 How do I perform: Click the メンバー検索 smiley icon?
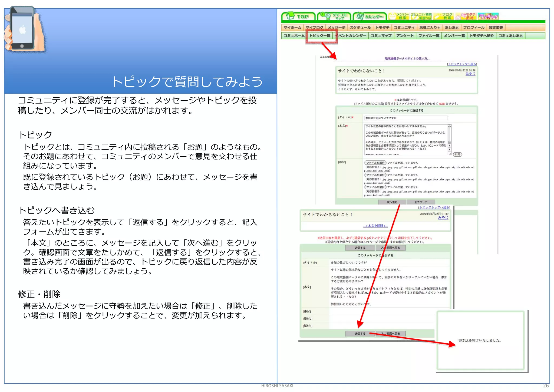pyautogui.click(x=399, y=16)
